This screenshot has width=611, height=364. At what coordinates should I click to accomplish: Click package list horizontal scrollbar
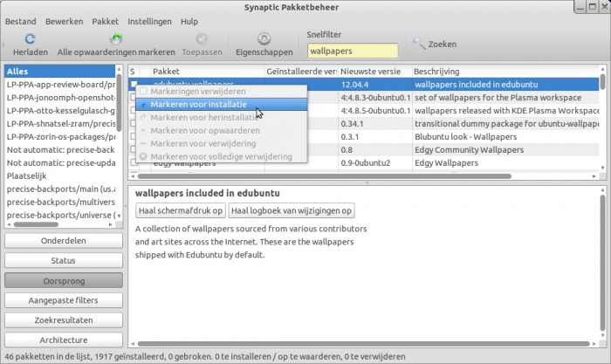[x=324, y=176]
